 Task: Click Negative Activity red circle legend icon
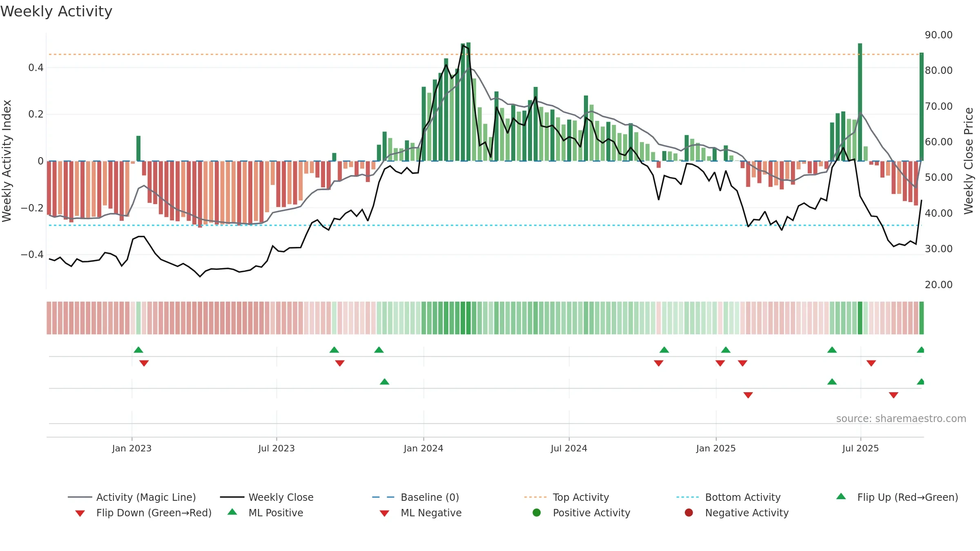click(689, 512)
